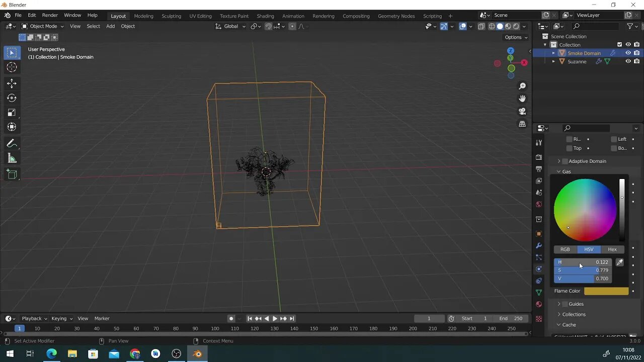Click the H hue slider
The height and width of the screenshot is (362, 644).
tap(583, 262)
